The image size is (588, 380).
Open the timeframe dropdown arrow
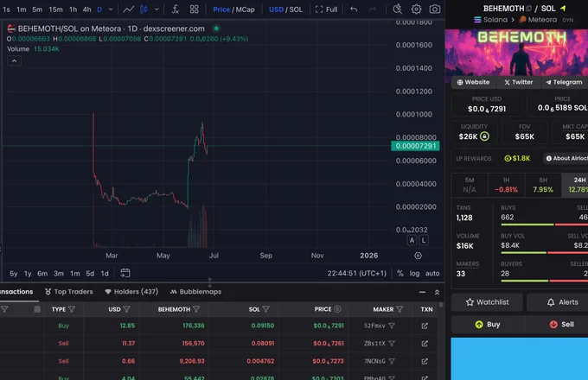[x=111, y=9]
